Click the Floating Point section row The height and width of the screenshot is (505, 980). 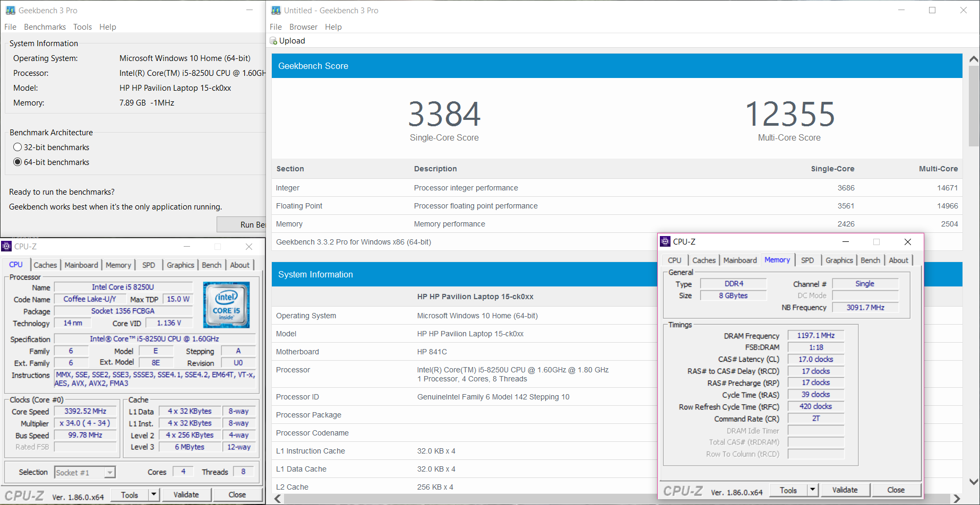617,206
